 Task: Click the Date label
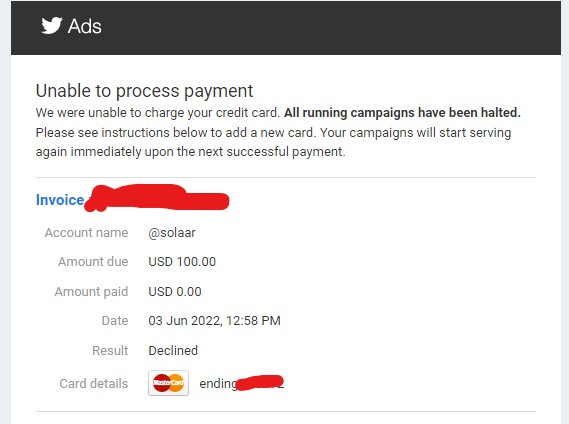pyautogui.click(x=115, y=321)
